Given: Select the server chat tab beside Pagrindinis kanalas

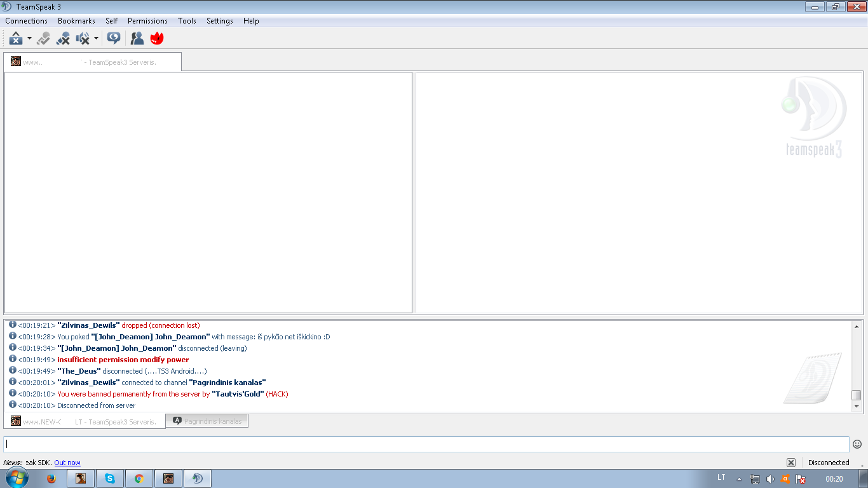Looking at the screenshot, I should point(85,421).
